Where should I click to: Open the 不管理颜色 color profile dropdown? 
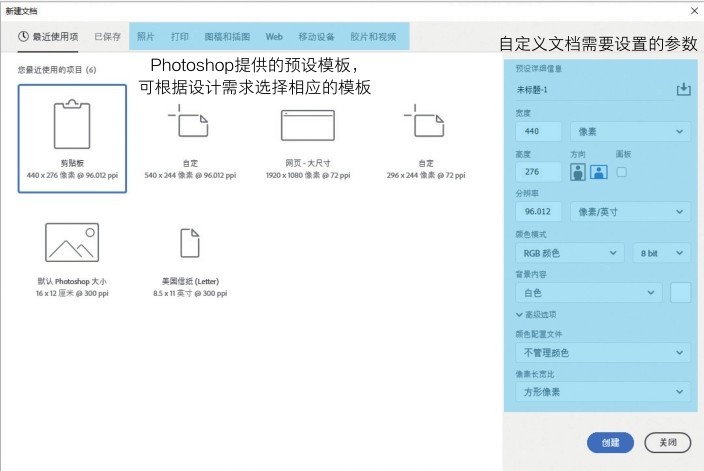[x=603, y=352]
